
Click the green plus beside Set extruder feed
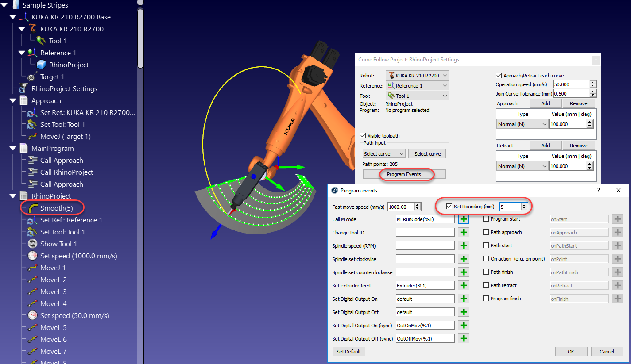pos(464,286)
